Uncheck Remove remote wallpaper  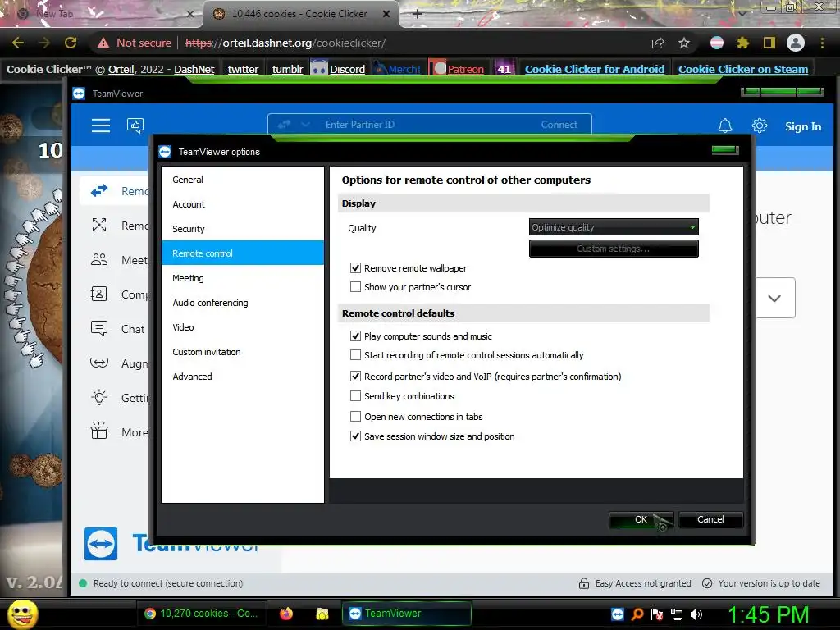pos(355,268)
